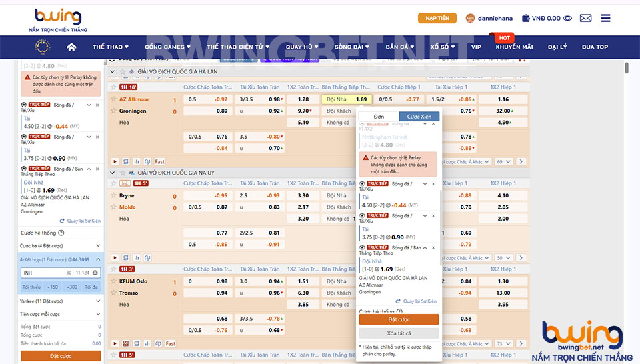Select Đội Nhà 1.69 odds for AZ Alkmaar
Viewport: 640px width, 364px height.
coord(347,99)
